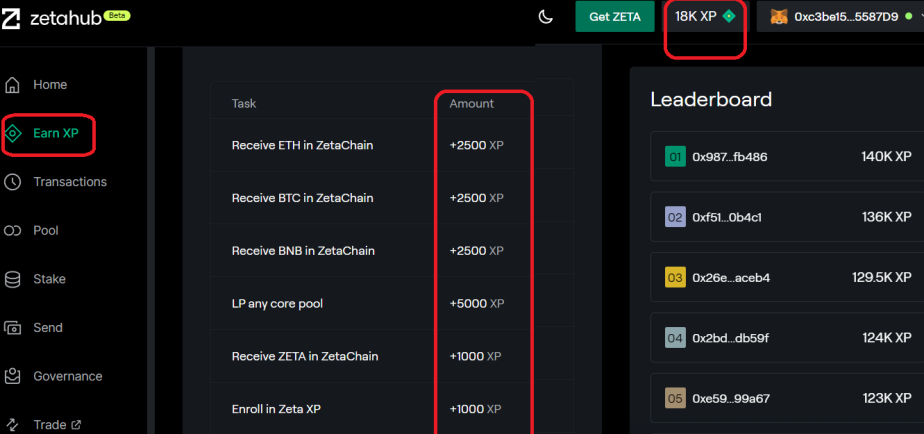Screen dimensions: 924x434
Task: Click rank 02 badge
Action: pyautogui.click(x=675, y=217)
